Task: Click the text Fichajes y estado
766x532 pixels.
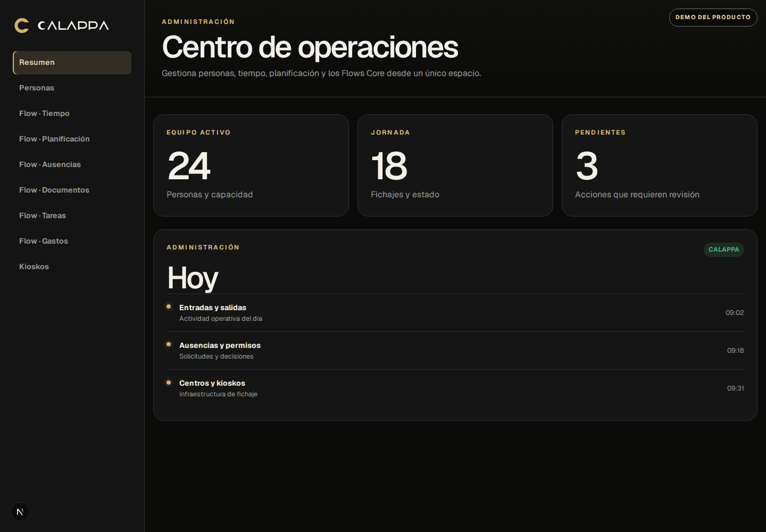Action: click(405, 195)
